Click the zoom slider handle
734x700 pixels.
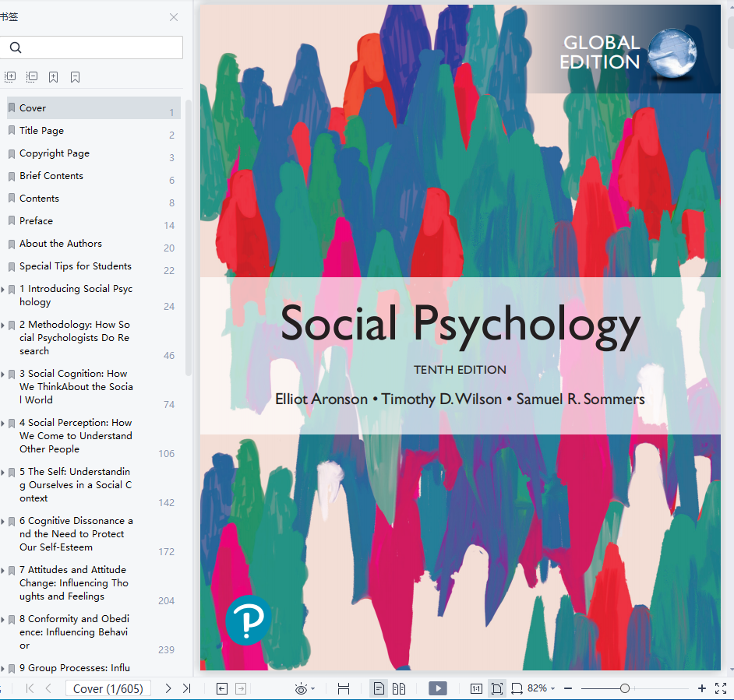(624, 688)
